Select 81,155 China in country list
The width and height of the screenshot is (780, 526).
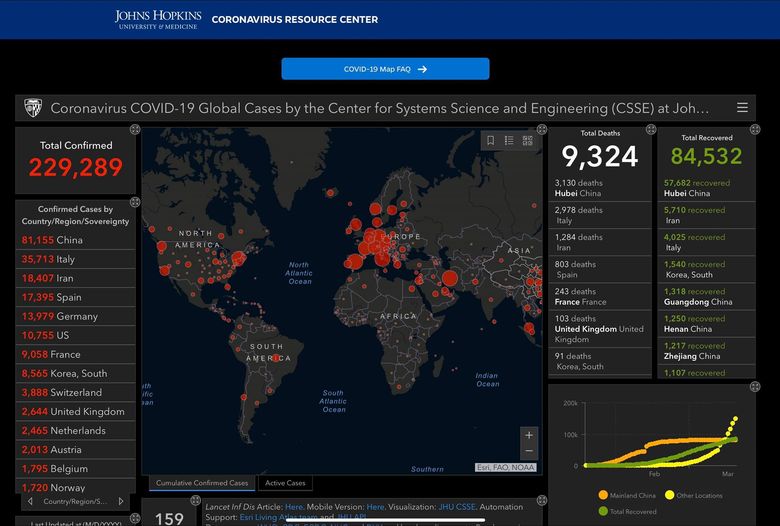75,240
